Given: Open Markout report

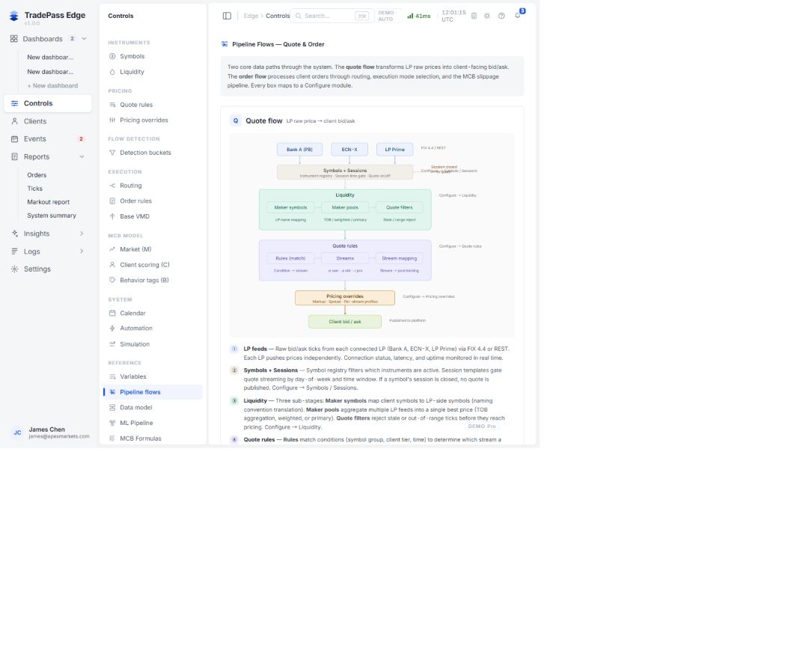Looking at the screenshot, I should click(48, 202).
